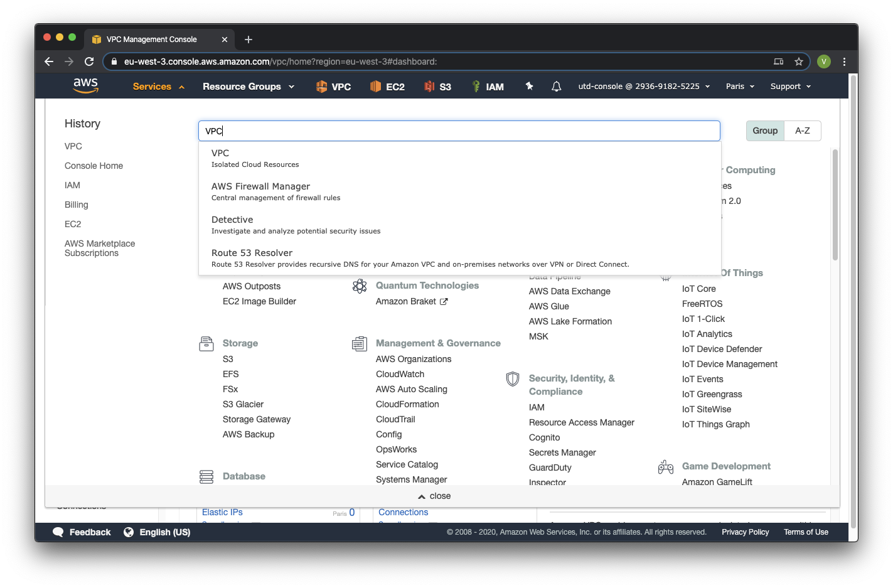
Task: Switch to Group view
Action: (765, 131)
